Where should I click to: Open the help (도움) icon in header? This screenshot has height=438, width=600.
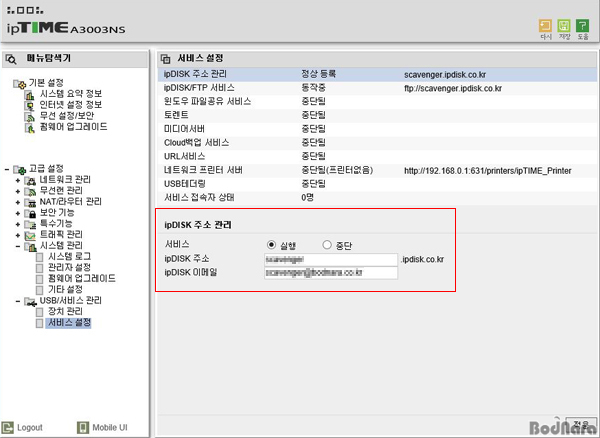(x=582, y=27)
